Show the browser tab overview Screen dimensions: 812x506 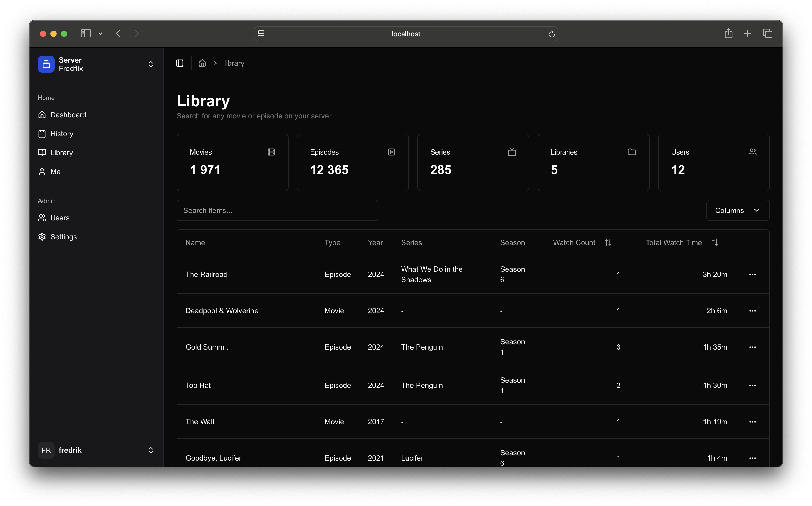pyautogui.click(x=768, y=33)
